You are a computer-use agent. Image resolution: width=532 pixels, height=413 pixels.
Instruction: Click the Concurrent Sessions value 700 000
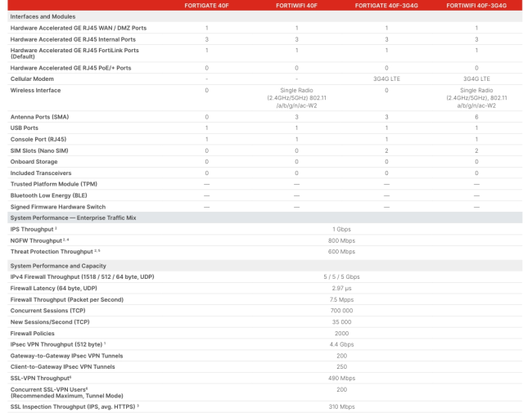[340, 311]
